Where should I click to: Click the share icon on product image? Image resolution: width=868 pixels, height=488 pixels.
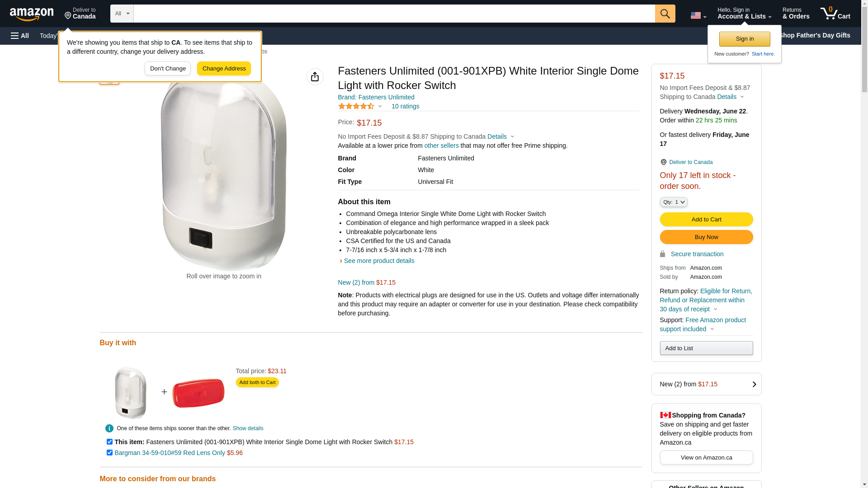tap(315, 77)
